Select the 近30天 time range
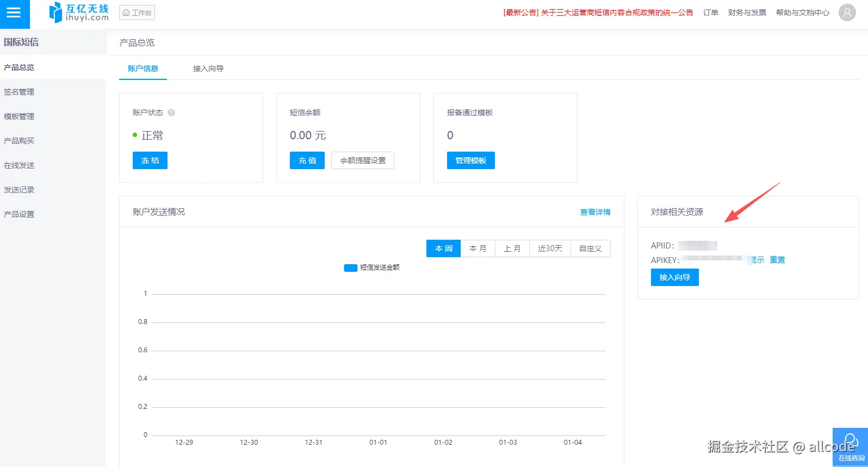868x467 pixels. click(x=550, y=248)
